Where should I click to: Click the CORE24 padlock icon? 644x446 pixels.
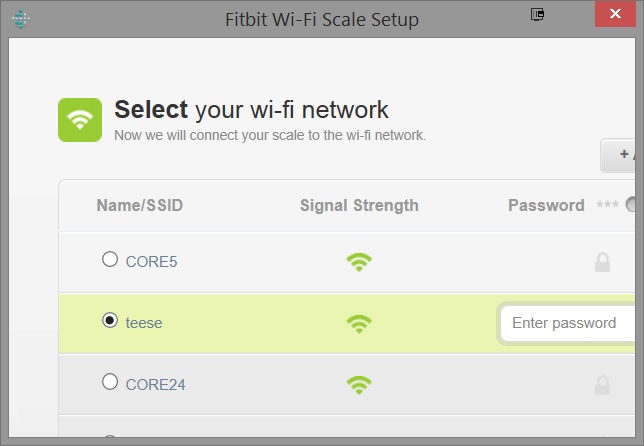click(x=602, y=384)
